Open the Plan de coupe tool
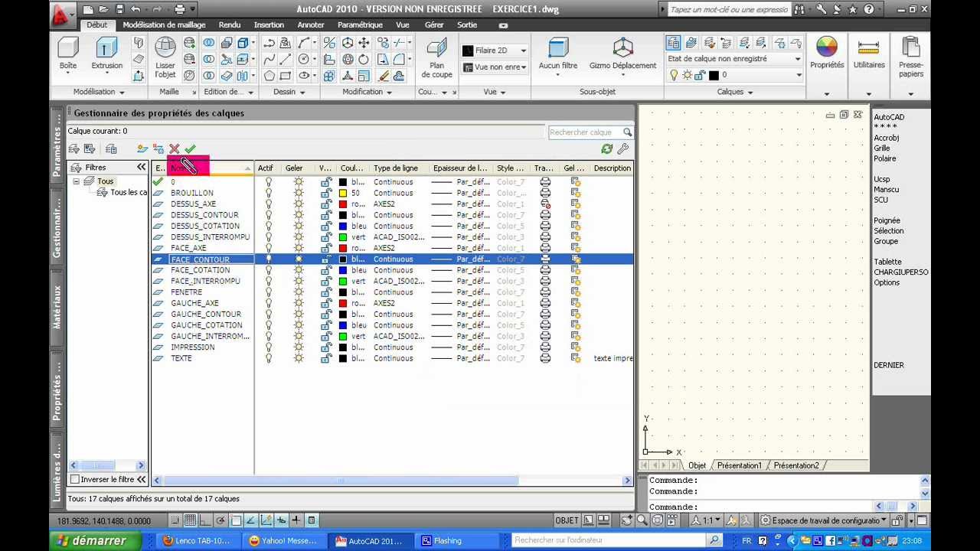Screen dimensions: 980x551 pyautogui.click(x=436, y=58)
